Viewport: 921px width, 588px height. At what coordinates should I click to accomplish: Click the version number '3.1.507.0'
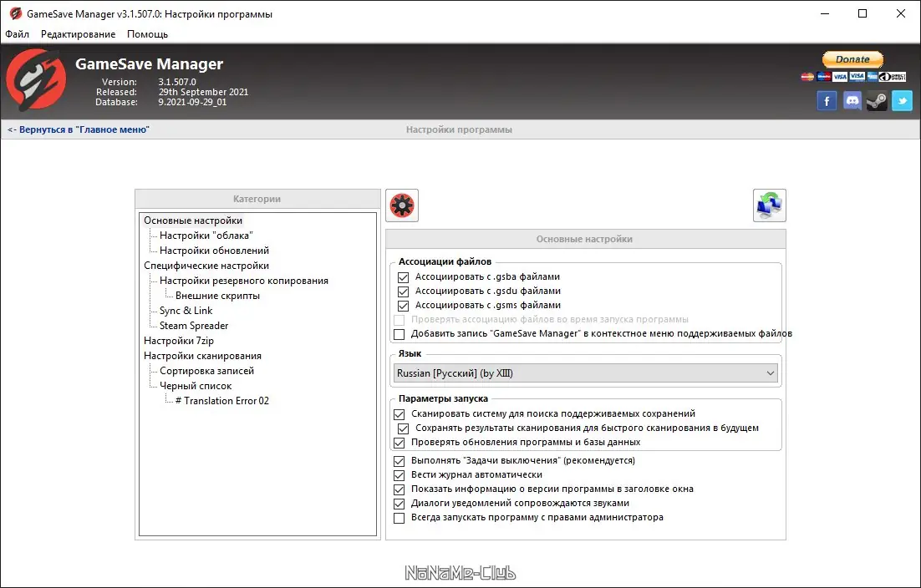[x=177, y=82]
